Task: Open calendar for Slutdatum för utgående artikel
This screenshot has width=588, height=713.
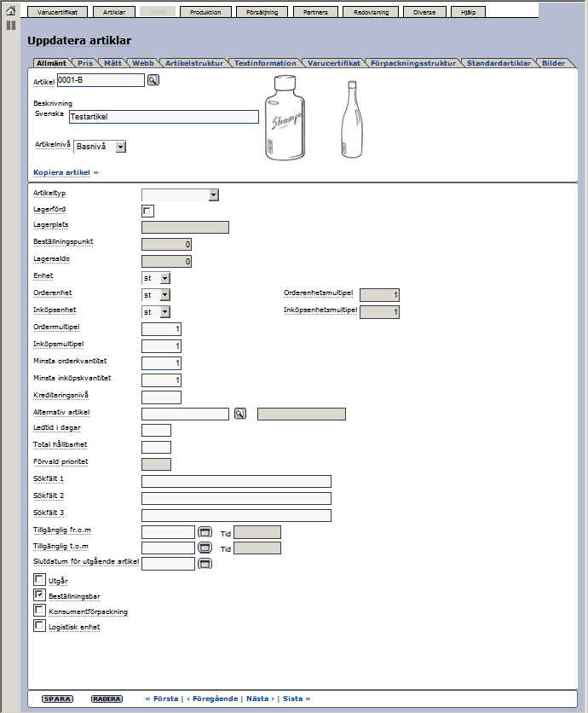Action: (x=205, y=564)
